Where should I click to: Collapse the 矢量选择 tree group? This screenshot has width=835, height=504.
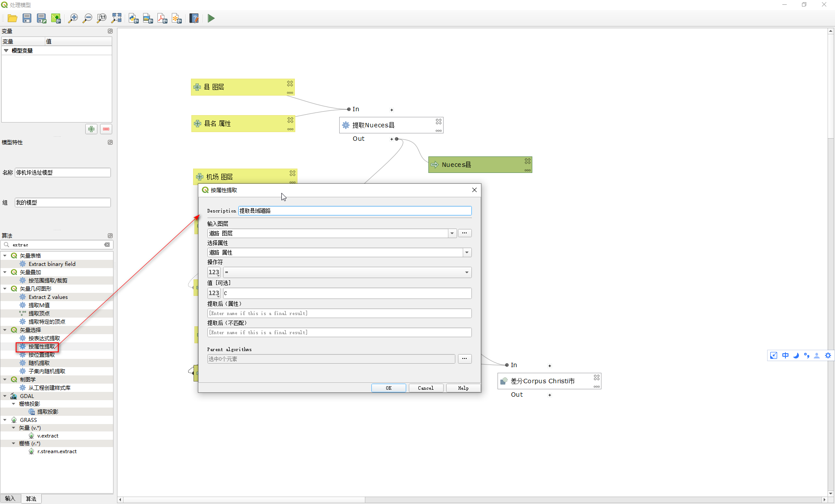pos(5,330)
